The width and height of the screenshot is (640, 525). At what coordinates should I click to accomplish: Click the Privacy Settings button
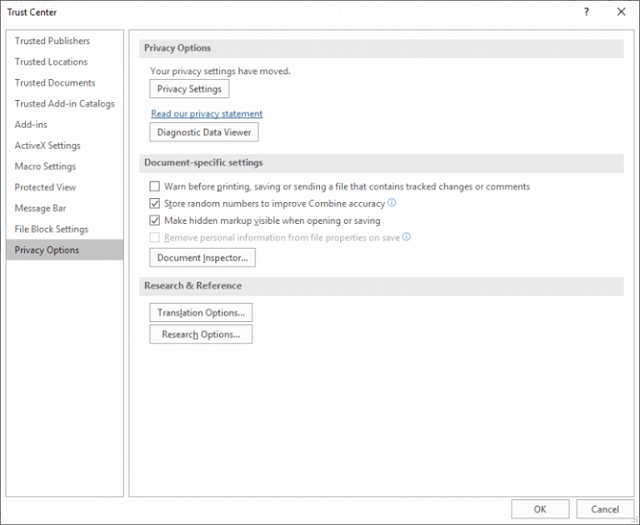(189, 89)
